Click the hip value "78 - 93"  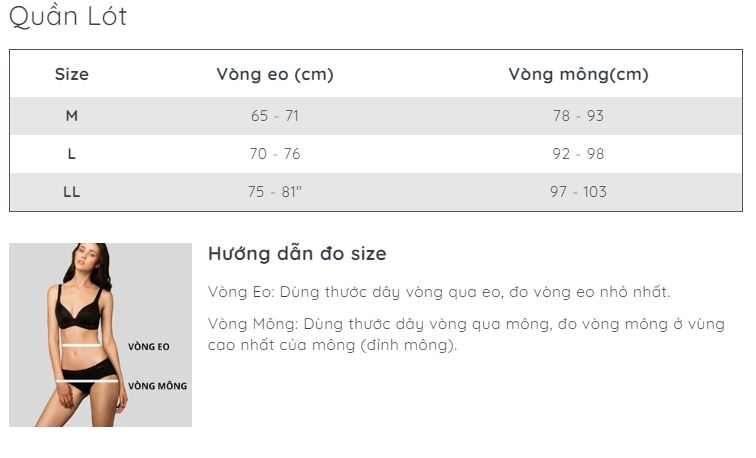578,116
